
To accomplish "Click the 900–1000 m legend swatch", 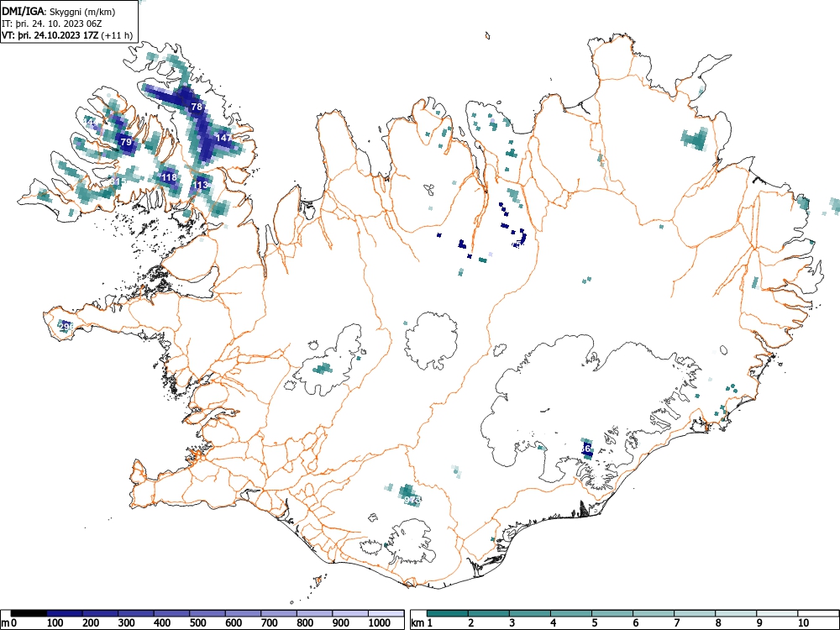I will [350, 613].
